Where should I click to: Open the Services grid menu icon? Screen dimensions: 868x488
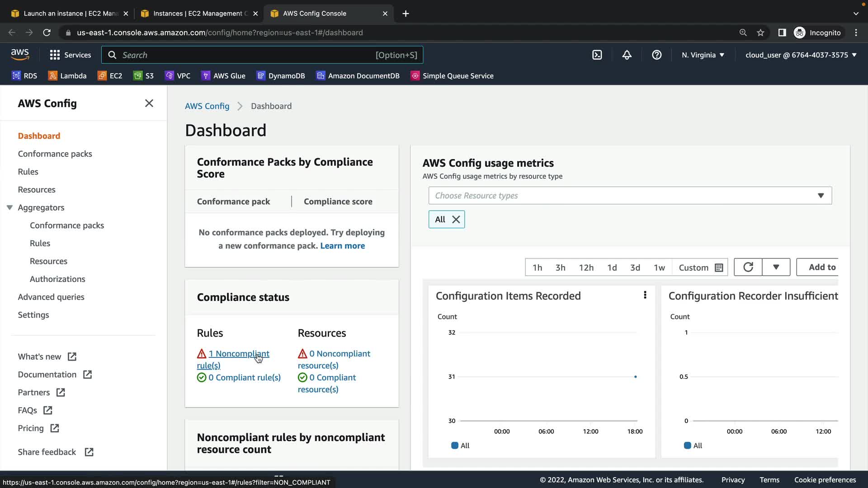(x=55, y=55)
